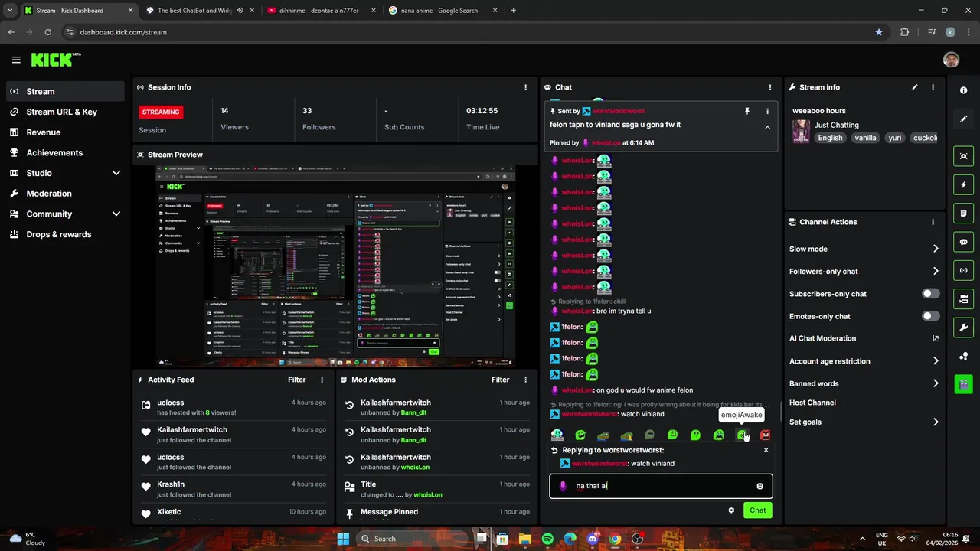Send message with green Chat button
This screenshot has height=551, width=980.
[x=757, y=510]
